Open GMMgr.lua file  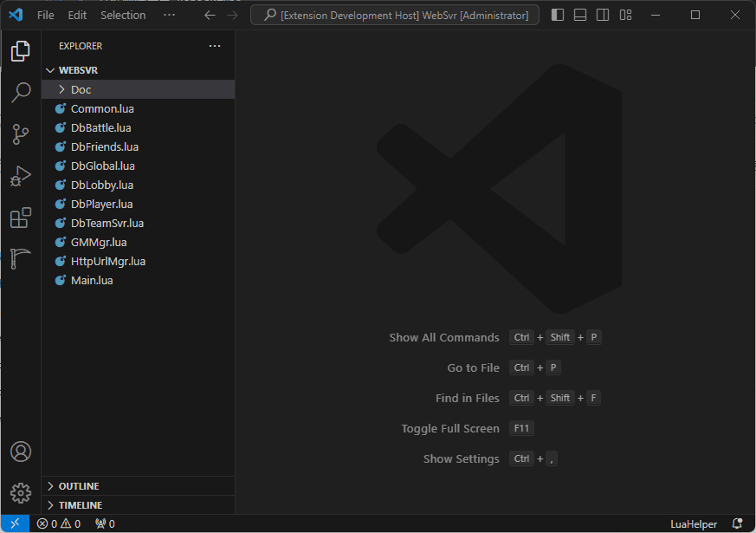coord(139,242)
